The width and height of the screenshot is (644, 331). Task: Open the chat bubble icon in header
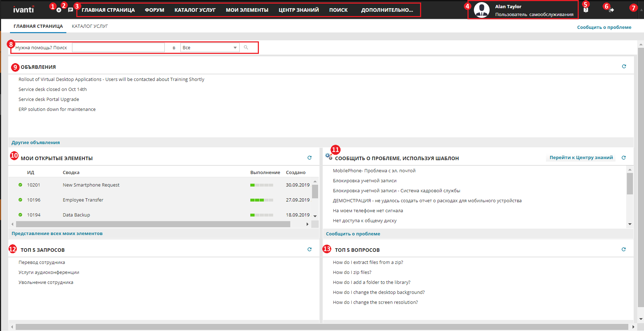[x=71, y=10]
